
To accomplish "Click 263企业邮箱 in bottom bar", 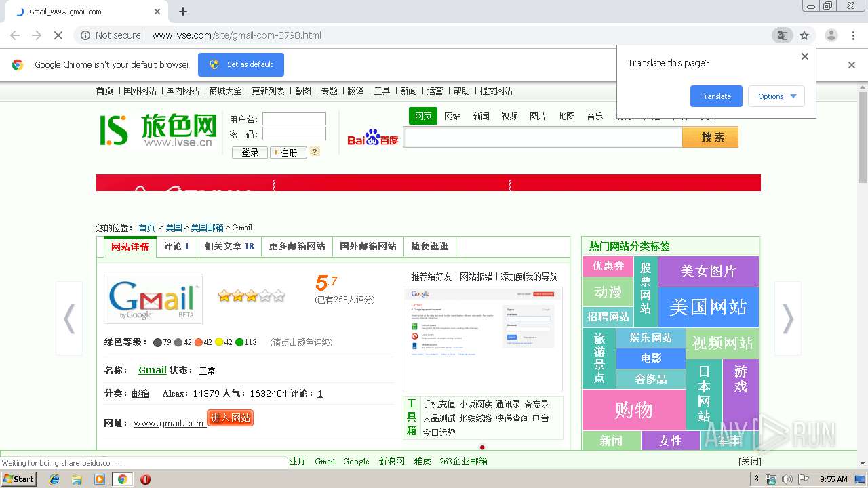I will pyautogui.click(x=464, y=462).
